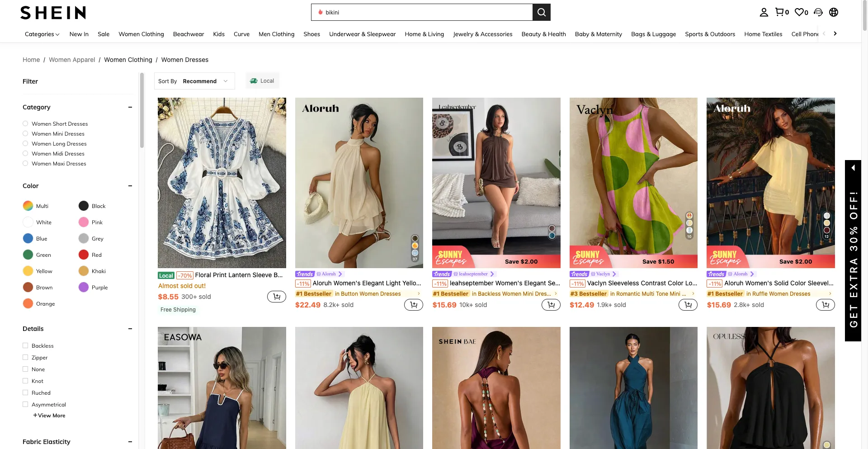Open Vaclyn Sleeveless Contrast Color product title
868x449 pixels.
click(642, 283)
